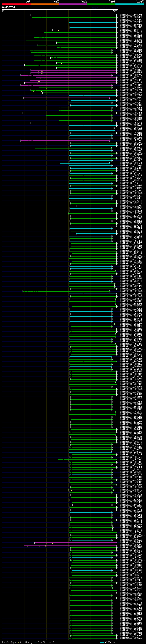Select the UniRef100_A2Y650 label

pyautogui.click(x=131, y=95)
